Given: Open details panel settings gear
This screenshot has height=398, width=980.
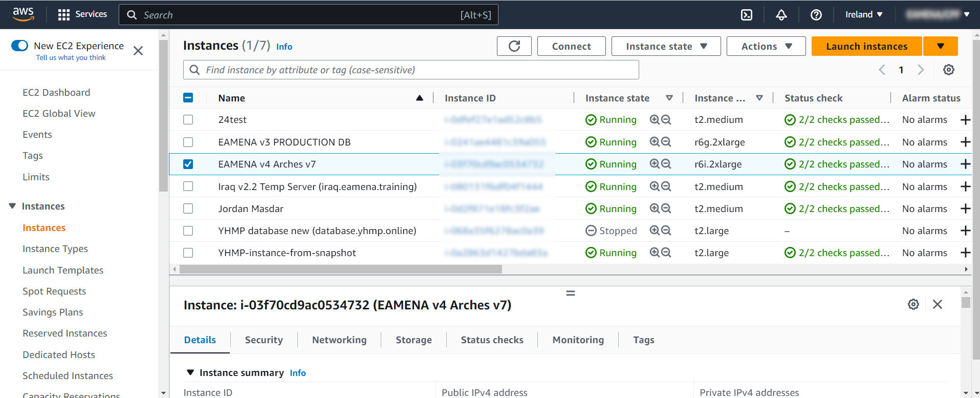Looking at the screenshot, I should click(x=913, y=304).
